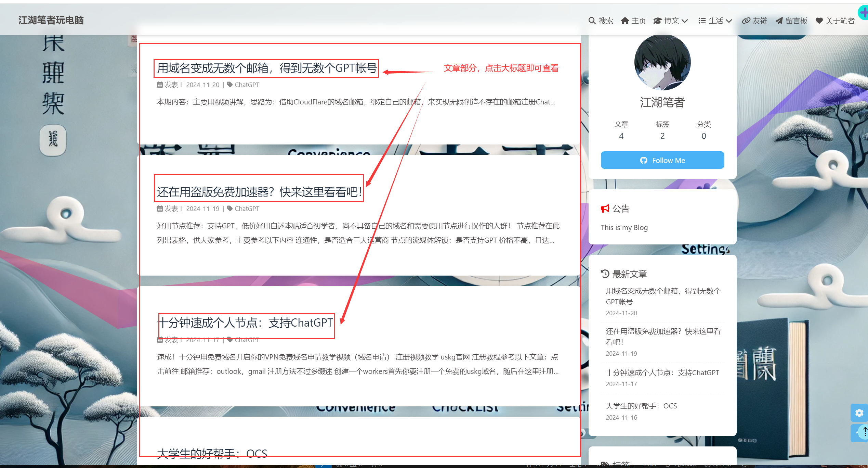The height and width of the screenshot is (468, 868).
Task: Click the chevron arrow next to 生活
Action: (x=729, y=21)
